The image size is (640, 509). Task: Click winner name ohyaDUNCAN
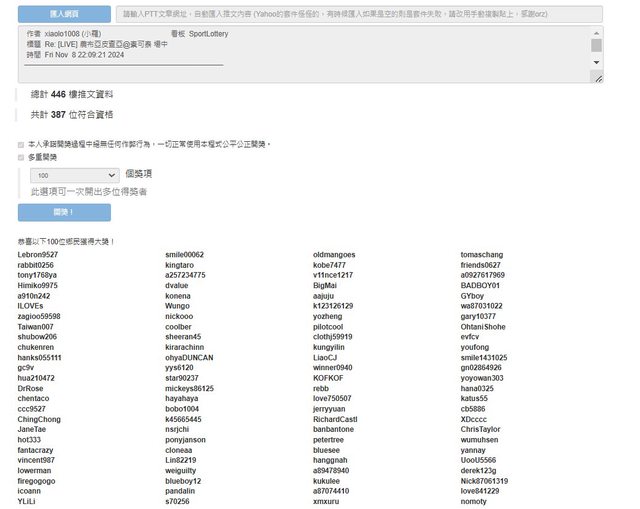point(189,357)
